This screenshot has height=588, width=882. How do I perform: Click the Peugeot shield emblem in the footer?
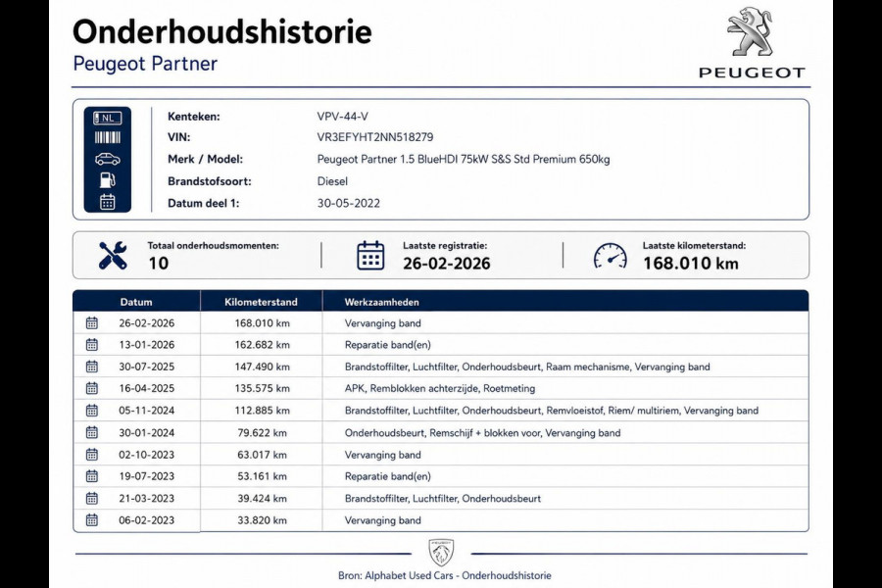click(441, 553)
